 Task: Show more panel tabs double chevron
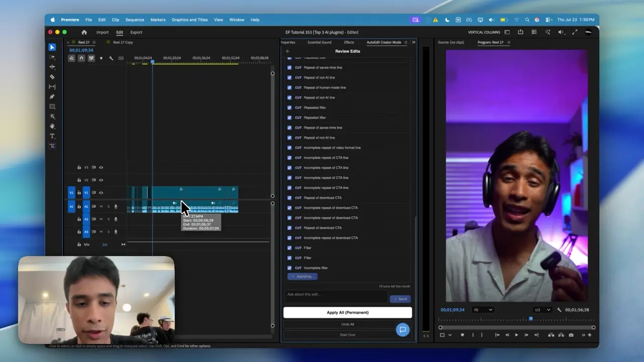click(x=414, y=42)
